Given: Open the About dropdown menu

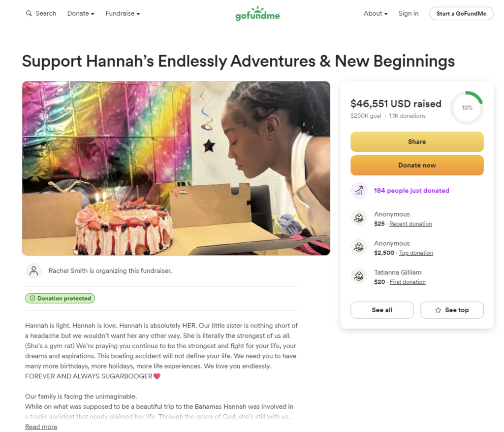Looking at the screenshot, I should 376,14.
